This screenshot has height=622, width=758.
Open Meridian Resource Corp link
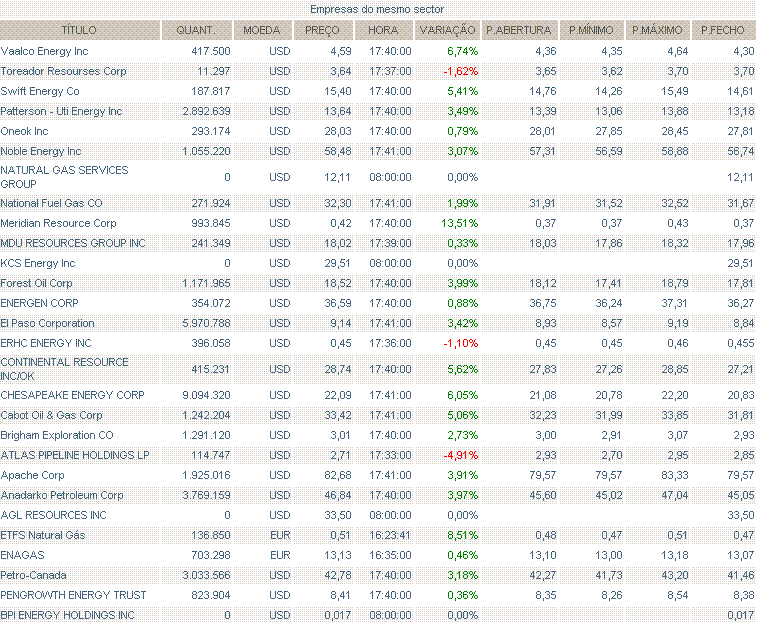pyautogui.click(x=58, y=223)
